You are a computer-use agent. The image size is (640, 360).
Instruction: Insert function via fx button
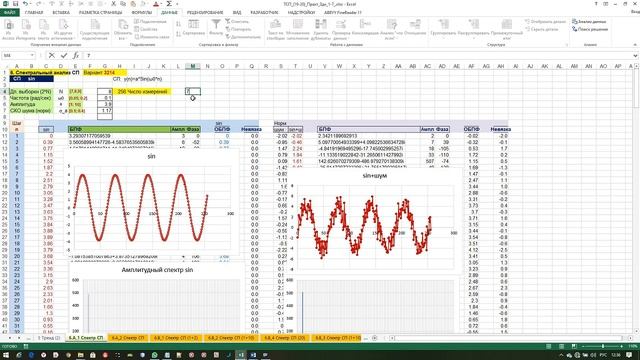tap(76, 55)
